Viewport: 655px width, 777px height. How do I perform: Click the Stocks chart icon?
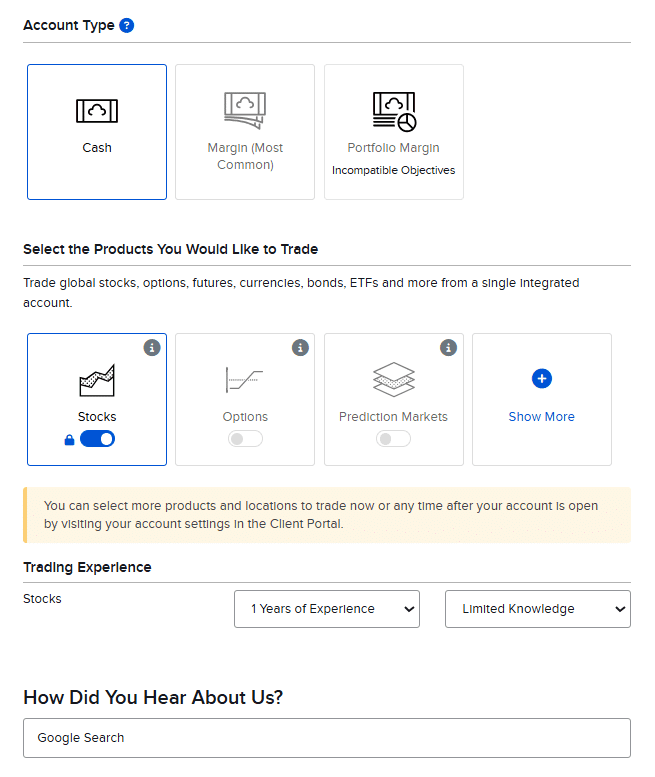pyautogui.click(x=97, y=381)
